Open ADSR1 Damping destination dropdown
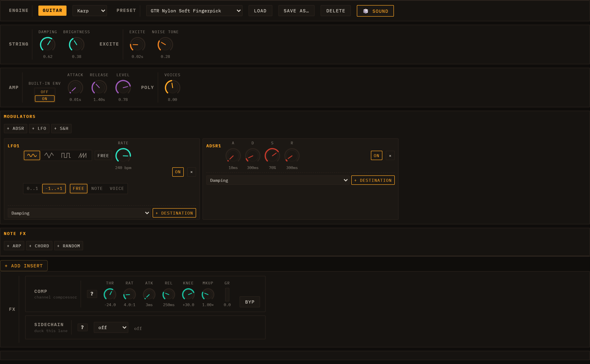 coord(278,180)
